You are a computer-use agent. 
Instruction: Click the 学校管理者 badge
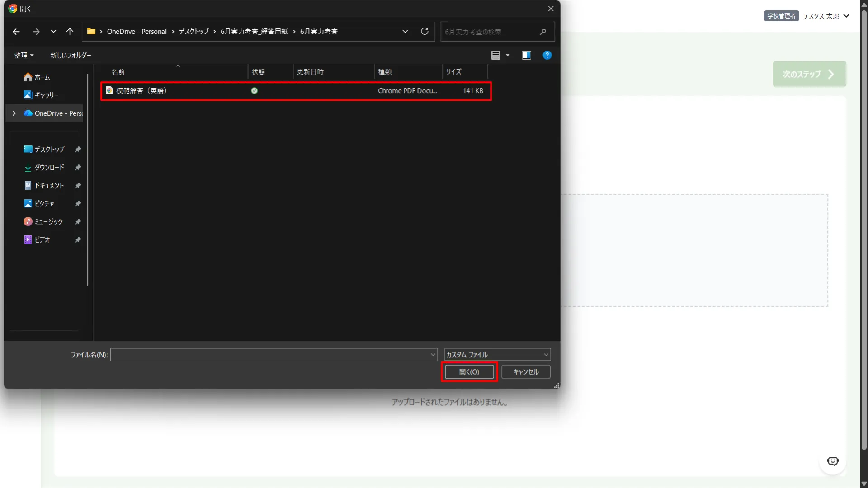[x=781, y=16]
